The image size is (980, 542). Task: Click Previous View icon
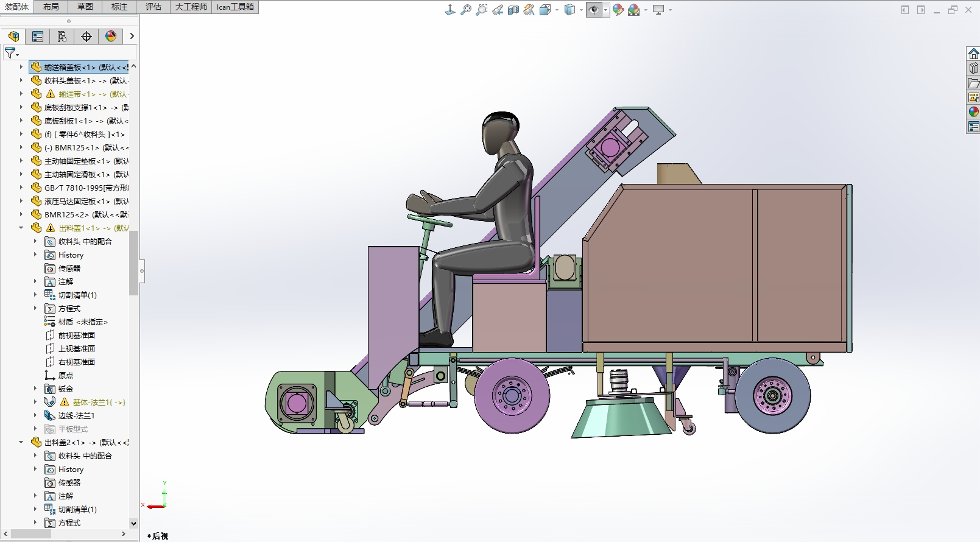click(x=498, y=10)
